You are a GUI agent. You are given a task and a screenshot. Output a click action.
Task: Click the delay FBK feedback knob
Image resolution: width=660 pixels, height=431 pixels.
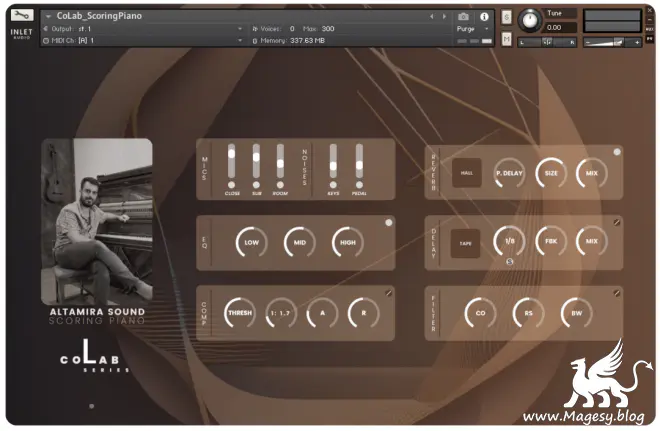click(551, 241)
